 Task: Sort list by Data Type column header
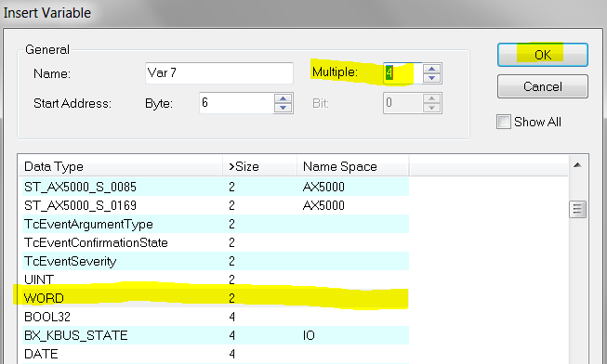(121, 167)
